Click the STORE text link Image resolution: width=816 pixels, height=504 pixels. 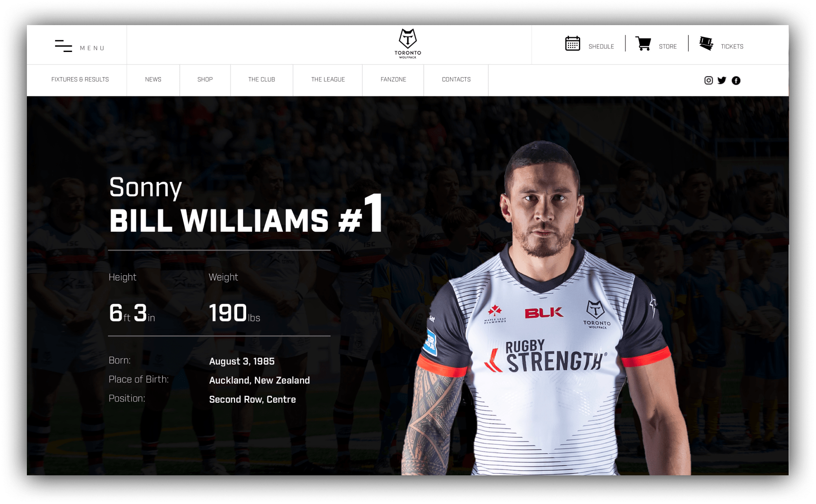pos(668,47)
